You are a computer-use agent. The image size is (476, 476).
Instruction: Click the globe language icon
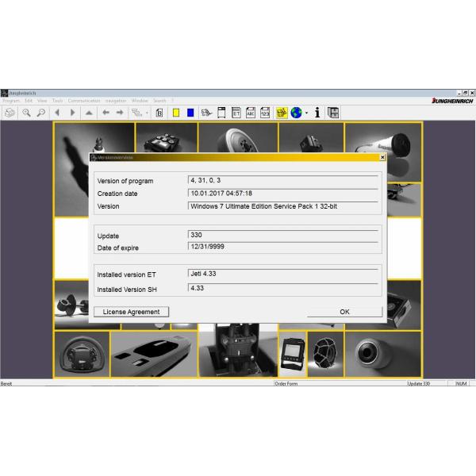296,113
